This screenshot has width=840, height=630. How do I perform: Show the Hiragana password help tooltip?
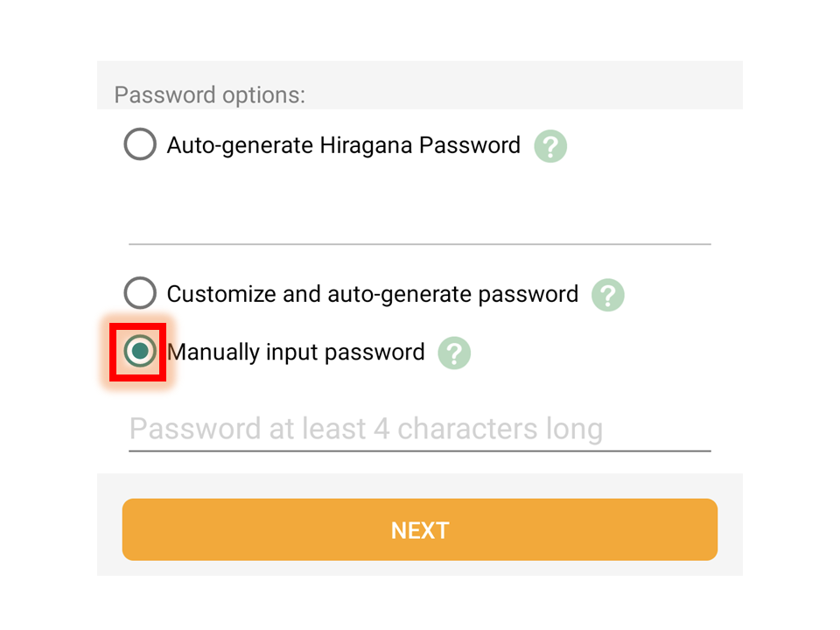[x=550, y=146]
